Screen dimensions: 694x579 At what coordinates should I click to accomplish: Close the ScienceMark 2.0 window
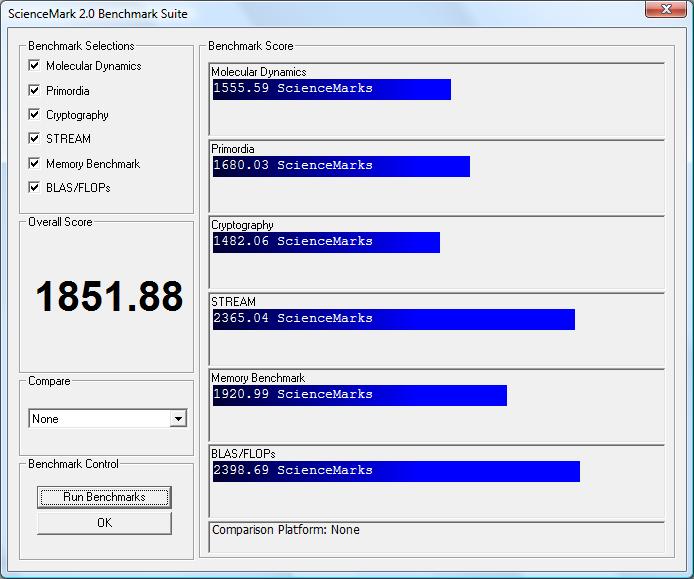tap(665, 9)
